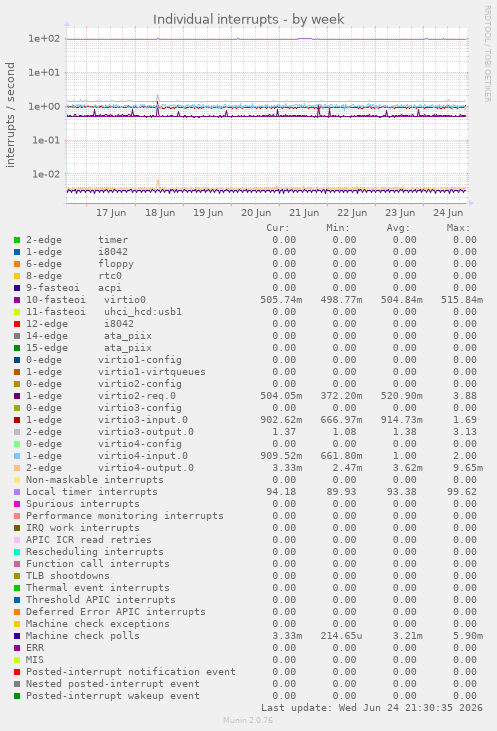Click the light blue virtio4-input.0 swatch
This screenshot has width=497, height=731.
point(17,456)
